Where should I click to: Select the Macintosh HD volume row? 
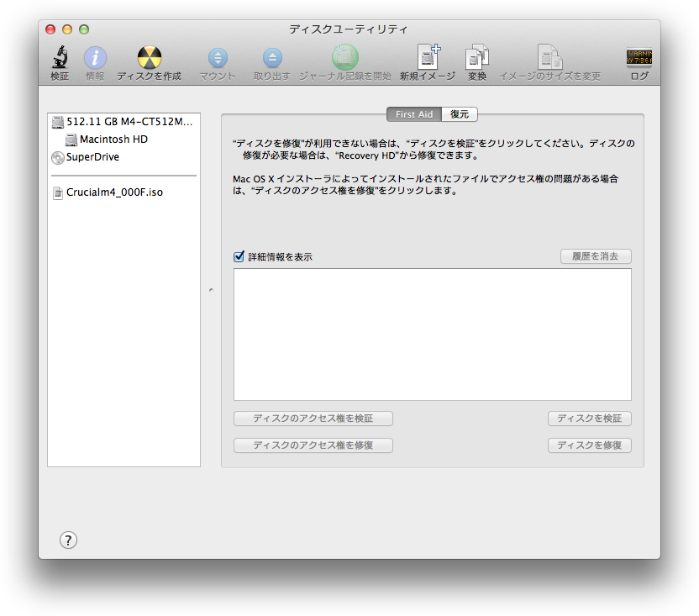tap(124, 140)
